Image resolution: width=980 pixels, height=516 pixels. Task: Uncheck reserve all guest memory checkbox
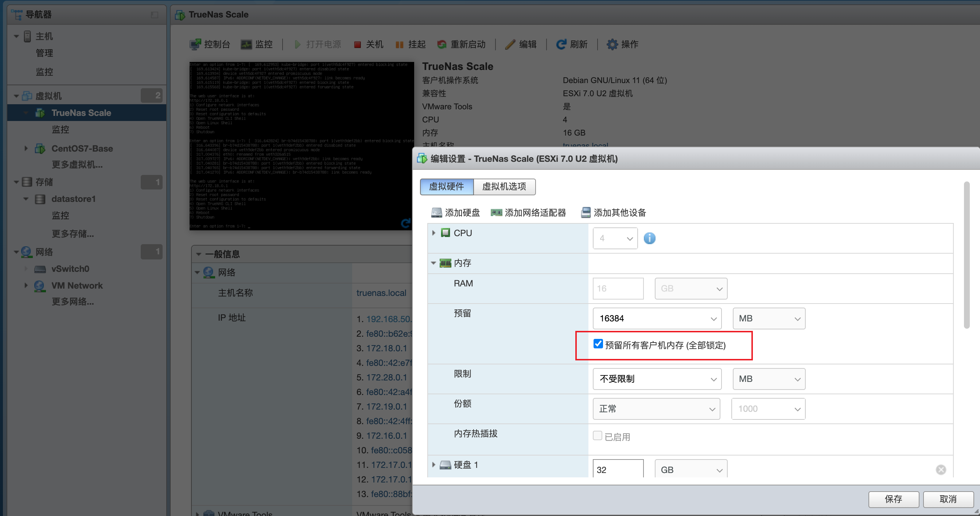coord(598,344)
